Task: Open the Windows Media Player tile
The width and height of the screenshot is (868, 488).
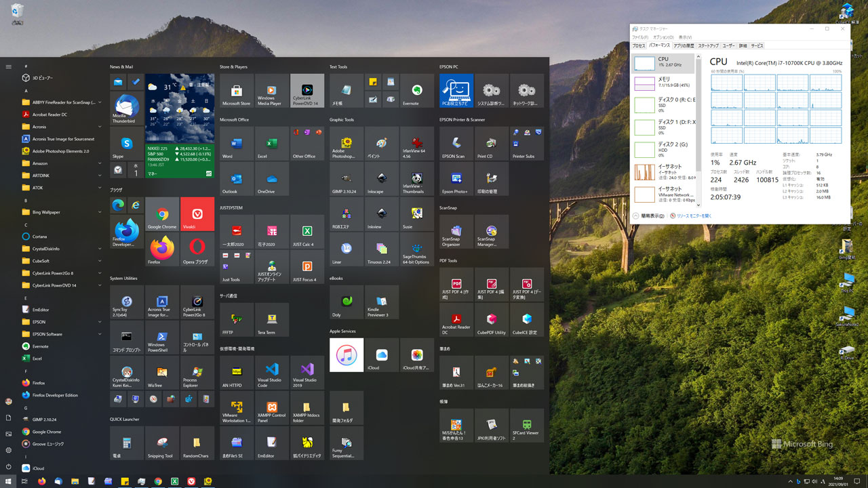Action: click(x=272, y=91)
